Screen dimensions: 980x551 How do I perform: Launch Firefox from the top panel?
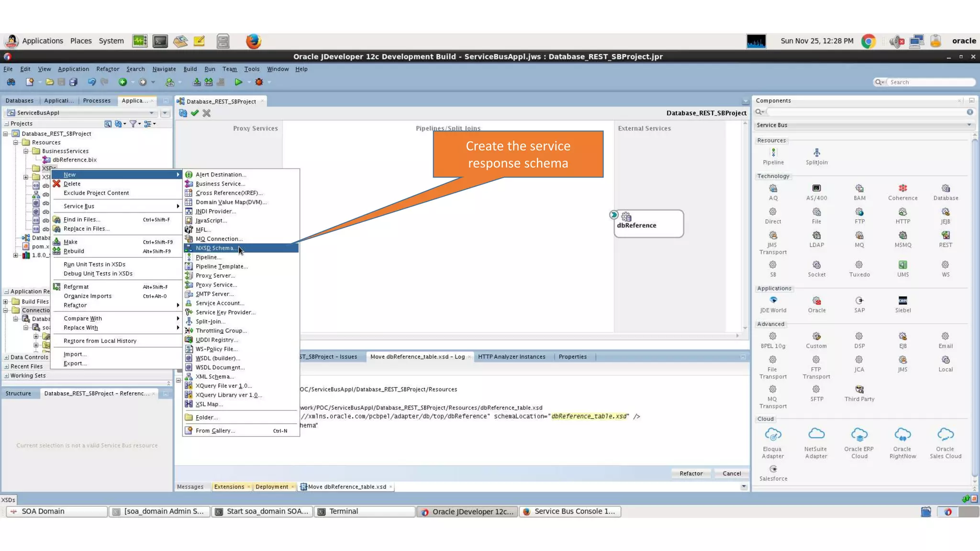tap(254, 41)
